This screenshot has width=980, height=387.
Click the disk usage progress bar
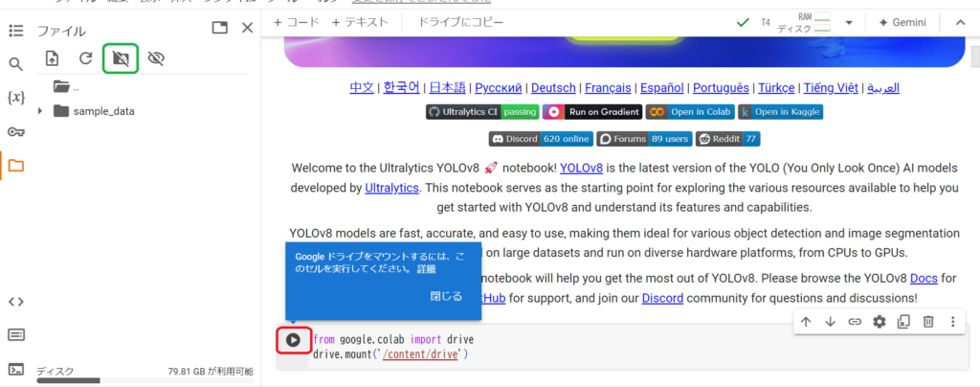click(x=145, y=380)
